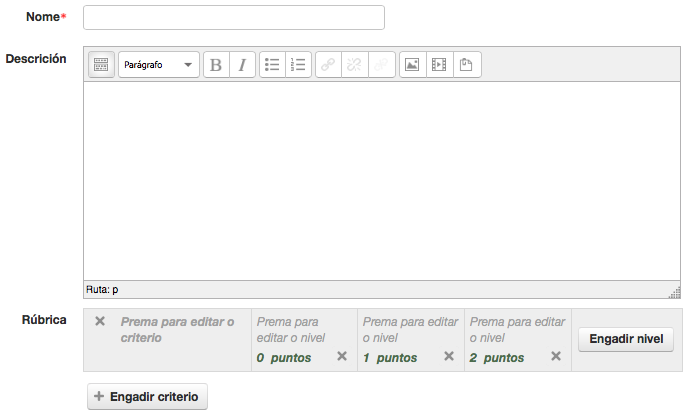The image size is (689, 415).
Task: Insert a hyperlink with link icon
Action: click(328, 65)
